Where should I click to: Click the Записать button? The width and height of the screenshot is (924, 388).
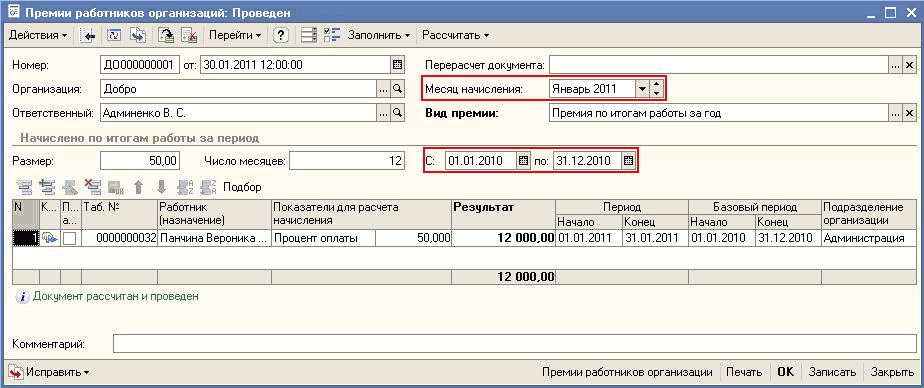(832, 372)
